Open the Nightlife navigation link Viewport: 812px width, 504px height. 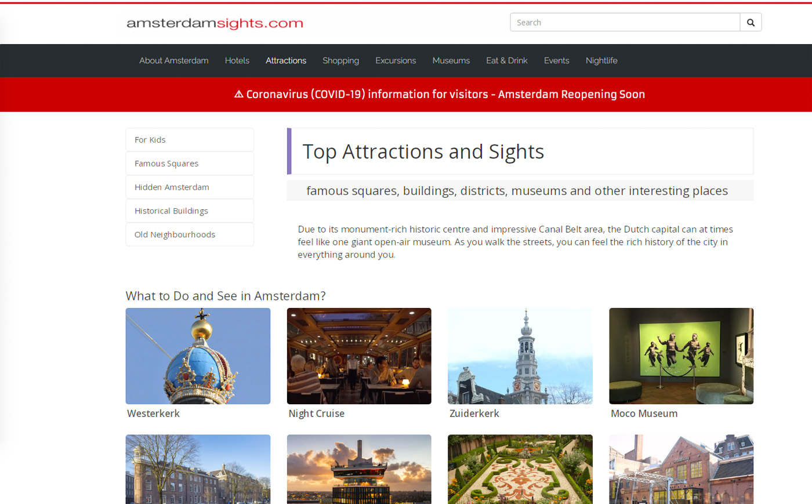pyautogui.click(x=601, y=60)
